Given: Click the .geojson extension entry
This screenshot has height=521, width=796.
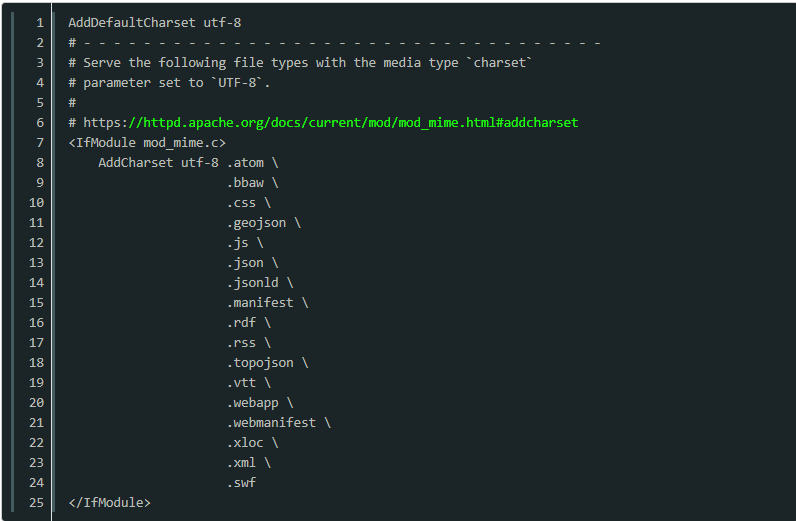Looking at the screenshot, I should [x=256, y=222].
